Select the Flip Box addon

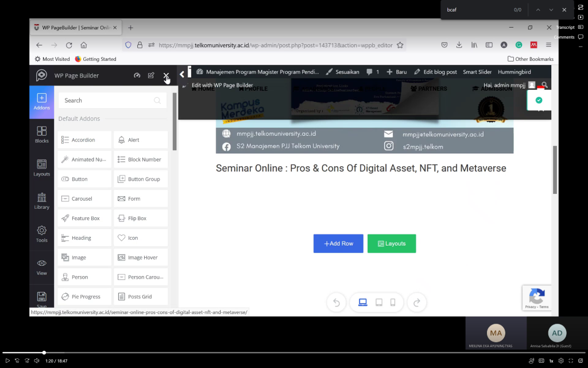tap(141, 218)
